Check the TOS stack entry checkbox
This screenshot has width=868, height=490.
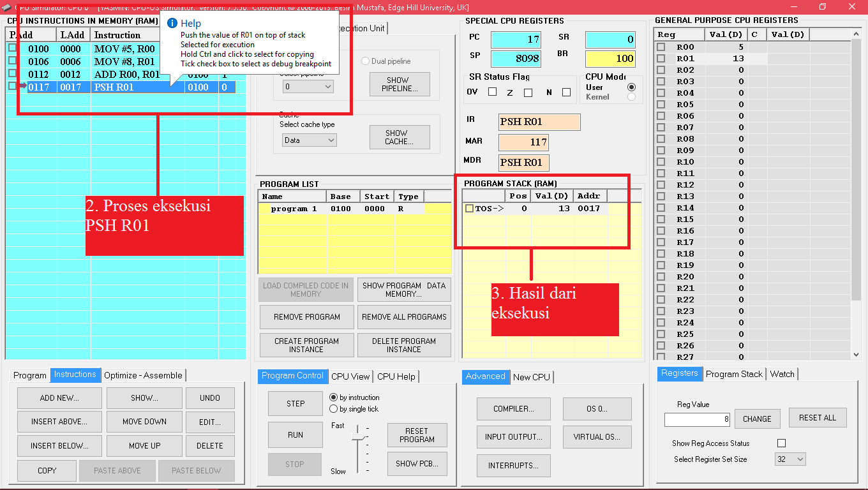pyautogui.click(x=469, y=207)
